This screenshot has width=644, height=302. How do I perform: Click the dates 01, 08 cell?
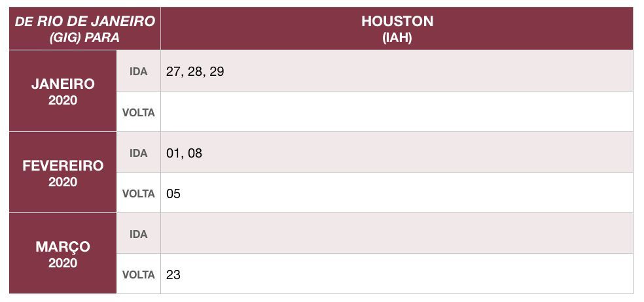(397, 152)
